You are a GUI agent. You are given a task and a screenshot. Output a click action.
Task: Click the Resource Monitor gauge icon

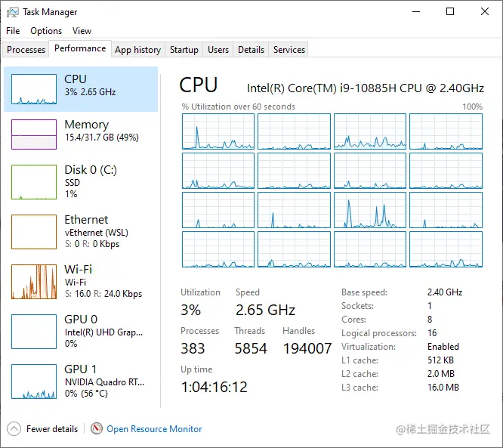[96, 428]
